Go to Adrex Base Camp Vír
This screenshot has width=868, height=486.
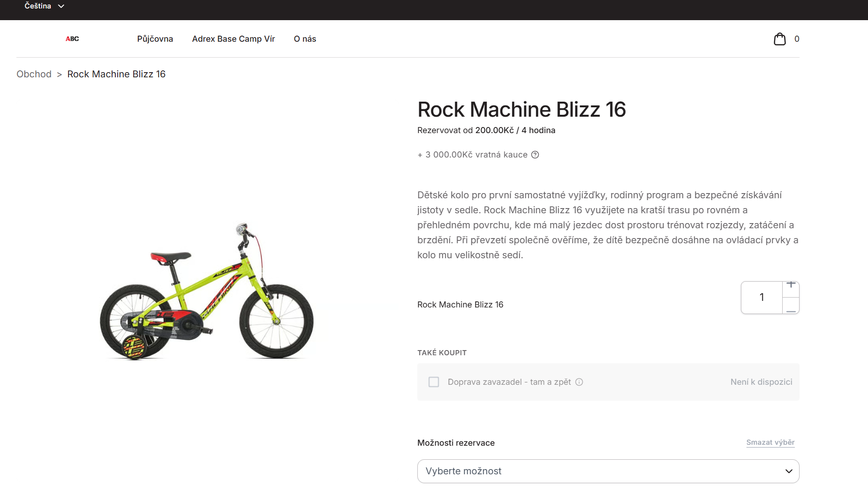pyautogui.click(x=234, y=39)
